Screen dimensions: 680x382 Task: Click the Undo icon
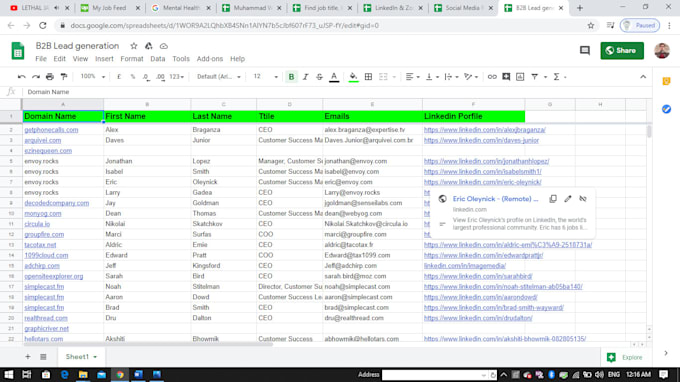pos(21,77)
